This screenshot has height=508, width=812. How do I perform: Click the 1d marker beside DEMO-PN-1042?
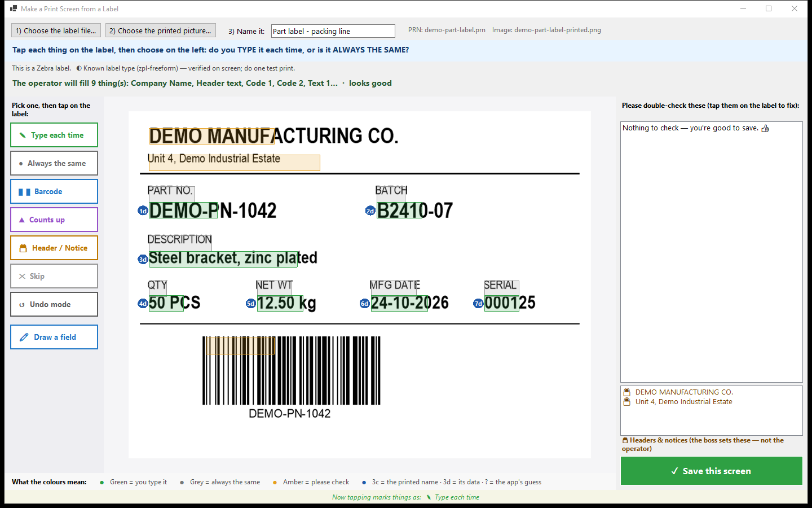pyautogui.click(x=143, y=211)
